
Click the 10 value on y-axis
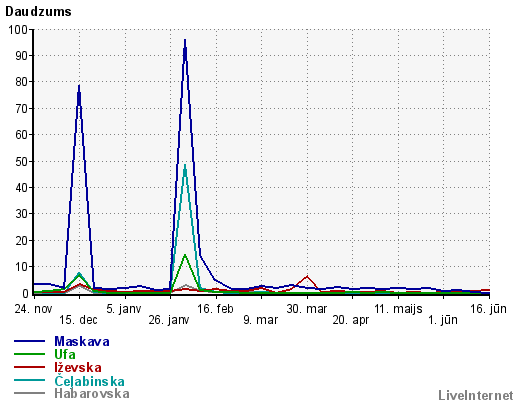tap(21, 267)
